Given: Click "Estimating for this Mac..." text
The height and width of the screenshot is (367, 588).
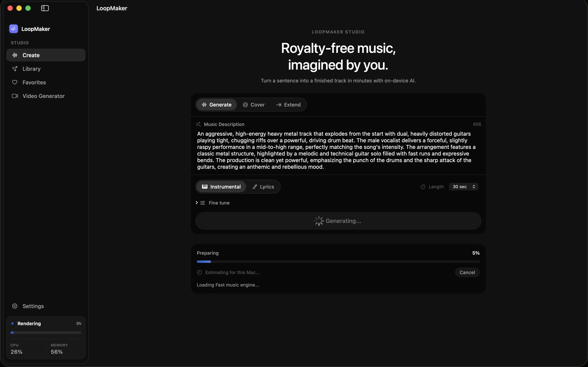Looking at the screenshot, I should tap(232, 272).
